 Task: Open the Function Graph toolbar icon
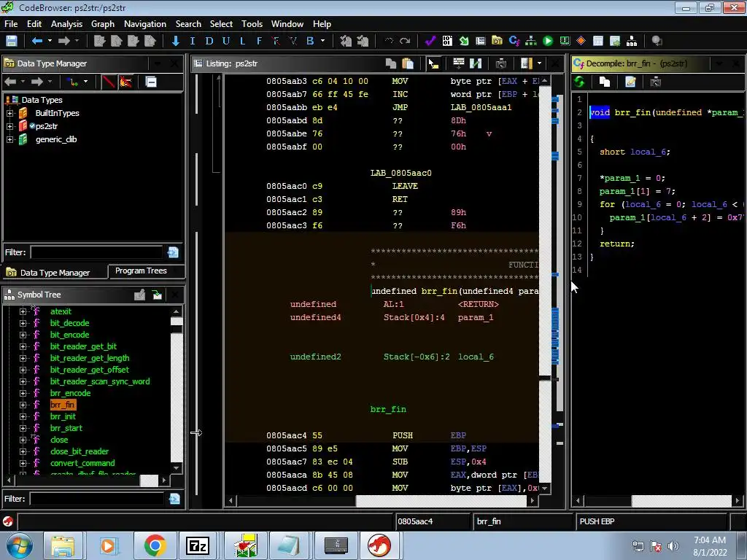[531, 41]
